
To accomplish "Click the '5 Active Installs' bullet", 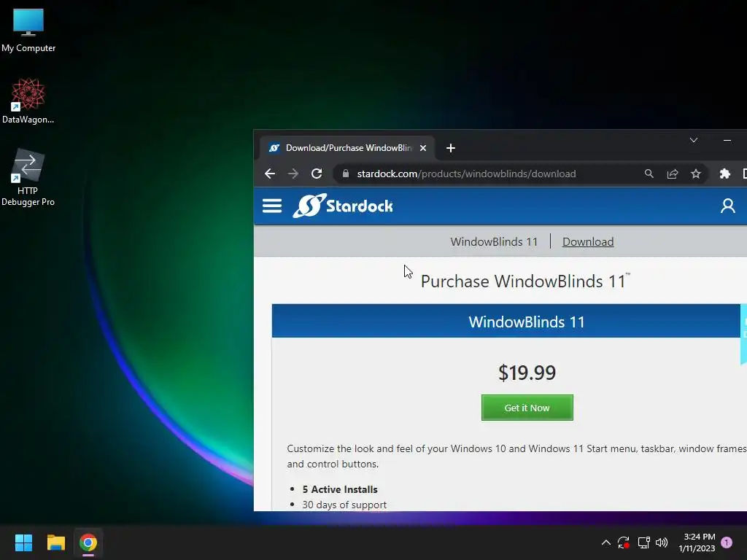I will tap(340, 489).
